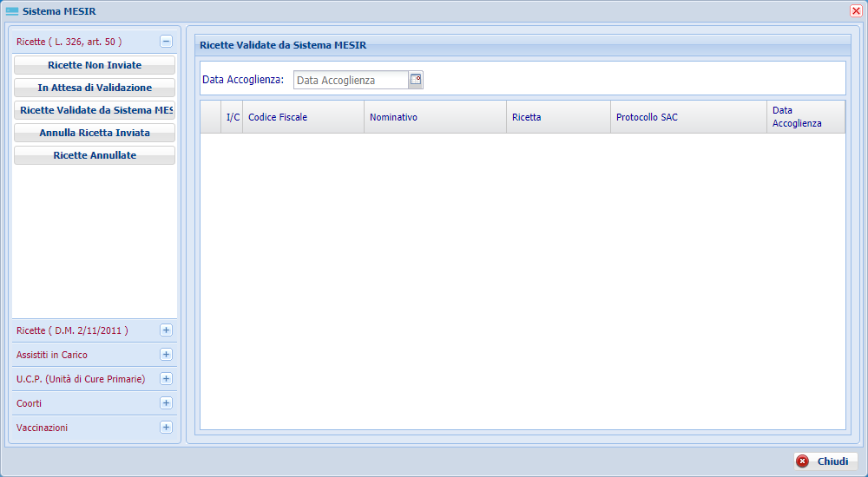Expand the Ricette (D.M. 2/11/2011) section
The height and width of the screenshot is (477, 868).
click(166, 330)
